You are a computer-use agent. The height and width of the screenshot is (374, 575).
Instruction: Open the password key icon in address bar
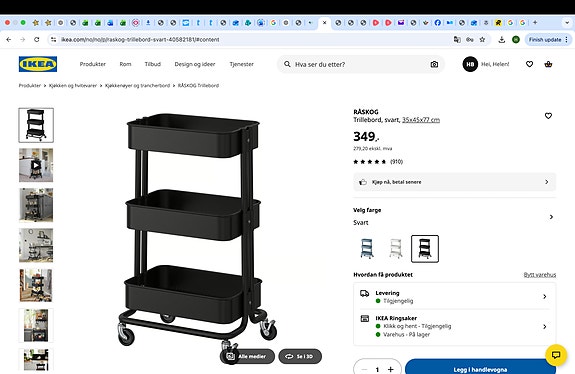(x=470, y=40)
